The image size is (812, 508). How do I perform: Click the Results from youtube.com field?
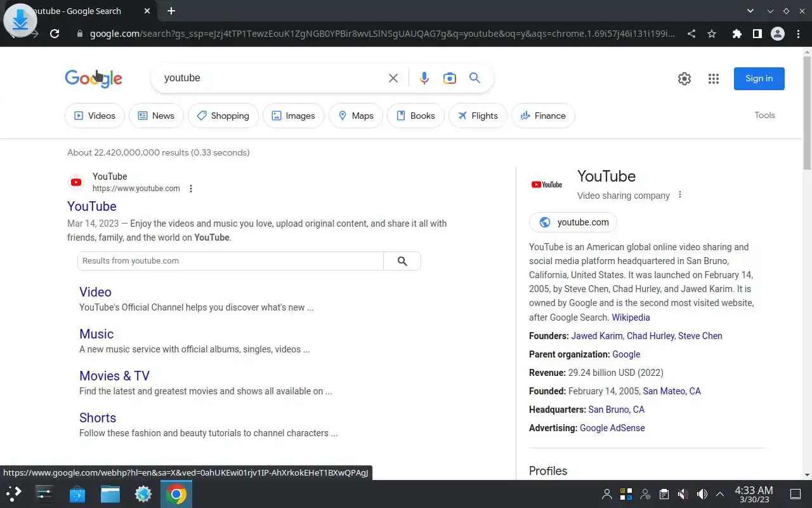pos(230,261)
